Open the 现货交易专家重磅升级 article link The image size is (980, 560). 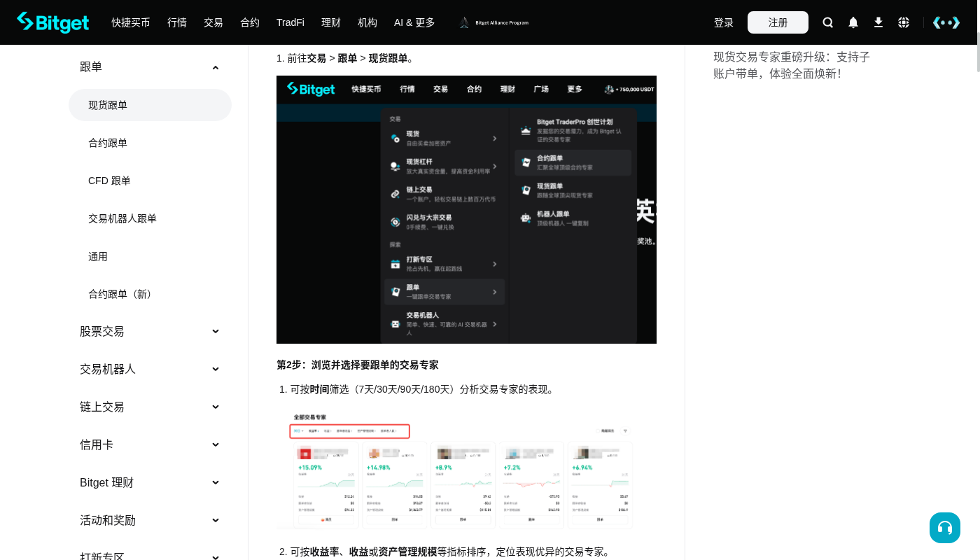pos(792,65)
